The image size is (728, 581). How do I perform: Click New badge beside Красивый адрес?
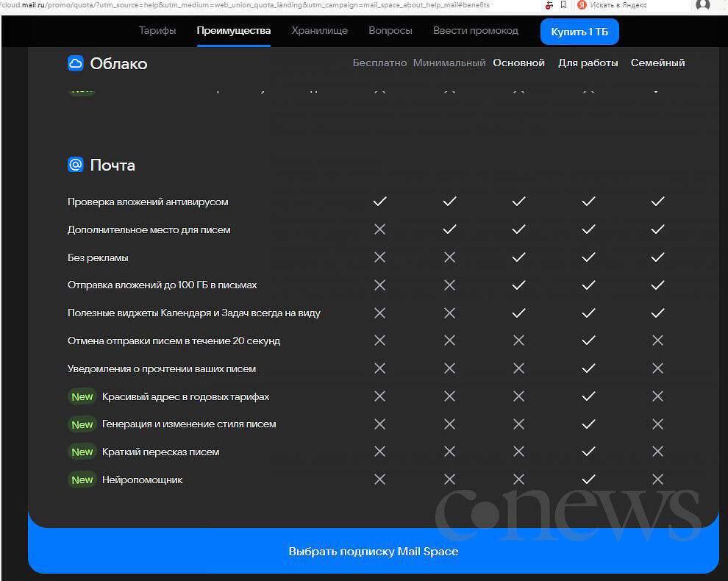pyautogui.click(x=82, y=396)
